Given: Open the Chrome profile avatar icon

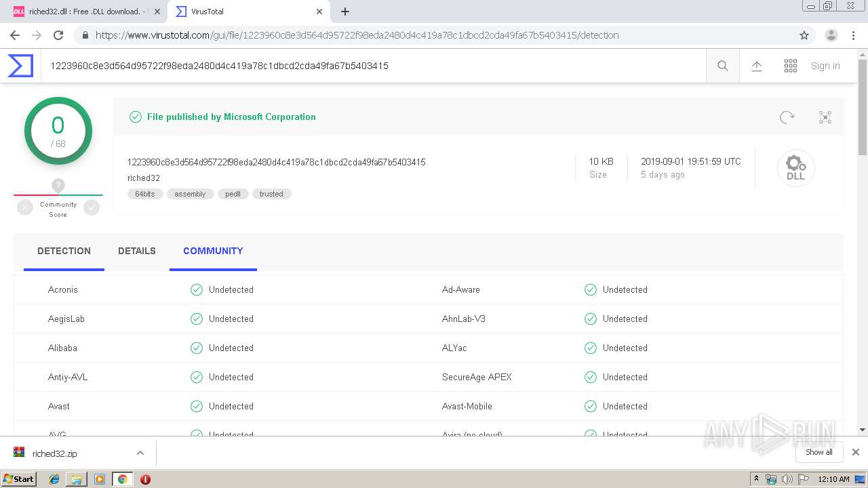Looking at the screenshot, I should point(831,35).
